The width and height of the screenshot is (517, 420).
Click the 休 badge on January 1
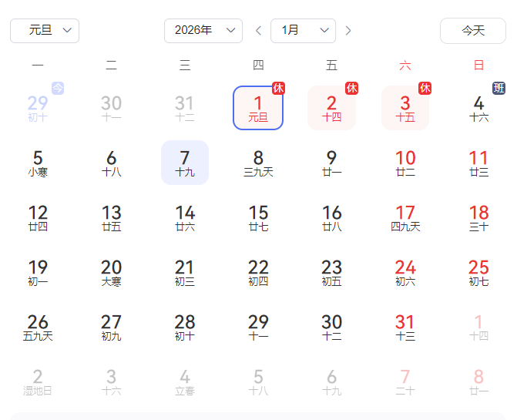[x=278, y=89]
